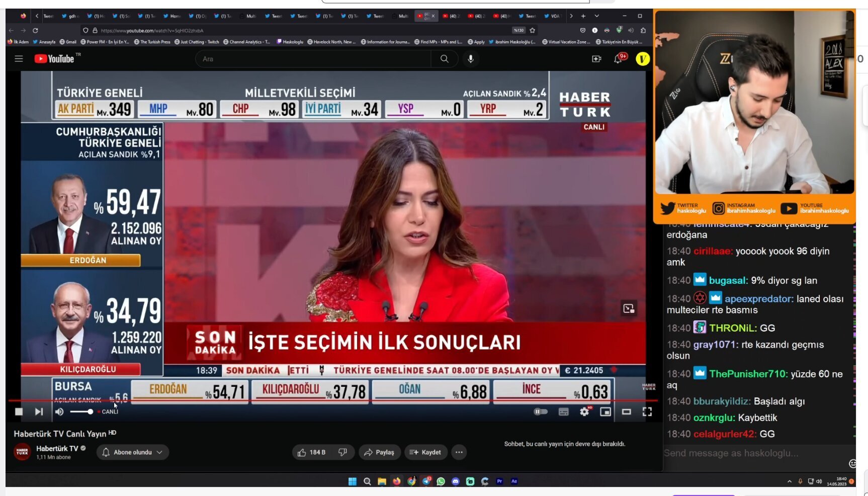
Task: Click username apexpredator in chat
Action: (759, 299)
